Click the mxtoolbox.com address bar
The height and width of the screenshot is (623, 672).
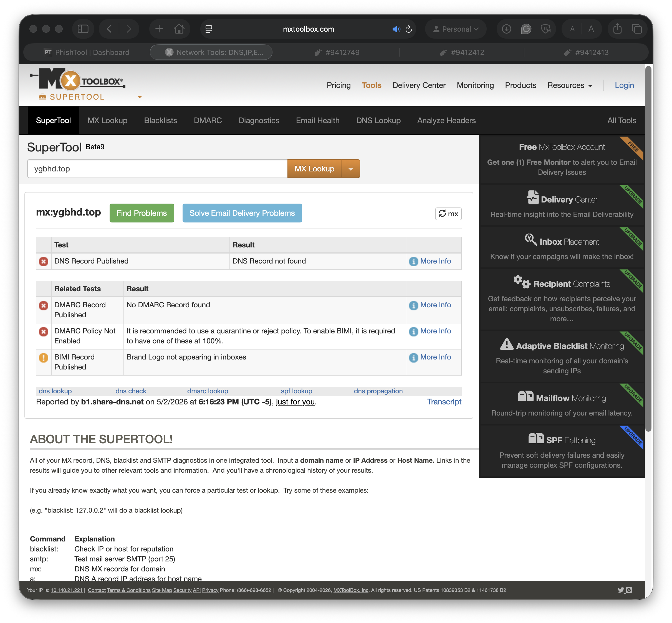[x=308, y=29]
